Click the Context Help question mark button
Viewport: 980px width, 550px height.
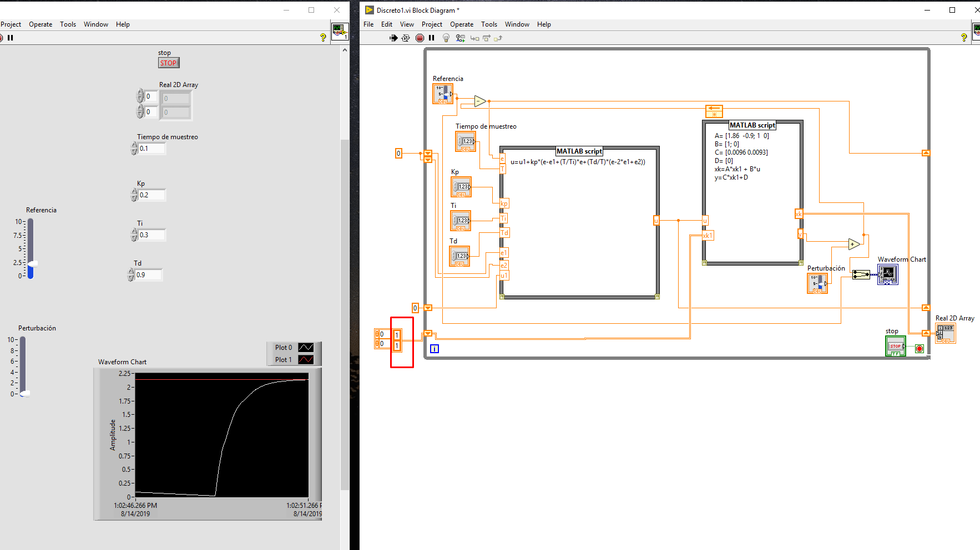pos(964,38)
